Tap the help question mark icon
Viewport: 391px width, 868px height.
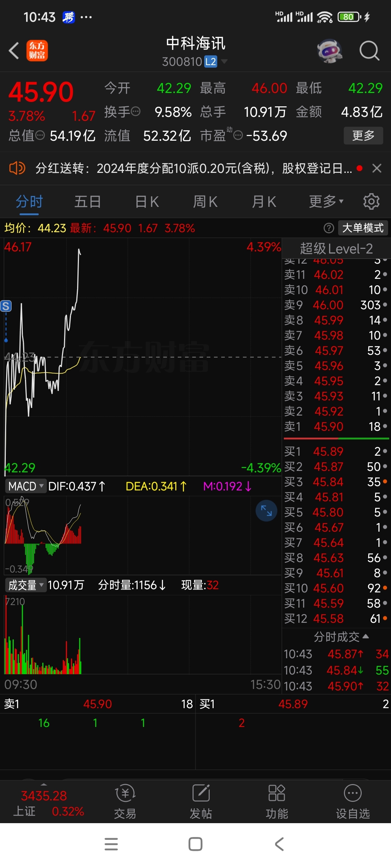pyautogui.click(x=329, y=228)
